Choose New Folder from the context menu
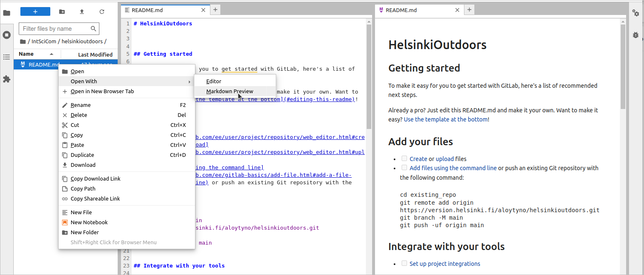Image resolution: width=644 pixels, height=275 pixels. 127,233
